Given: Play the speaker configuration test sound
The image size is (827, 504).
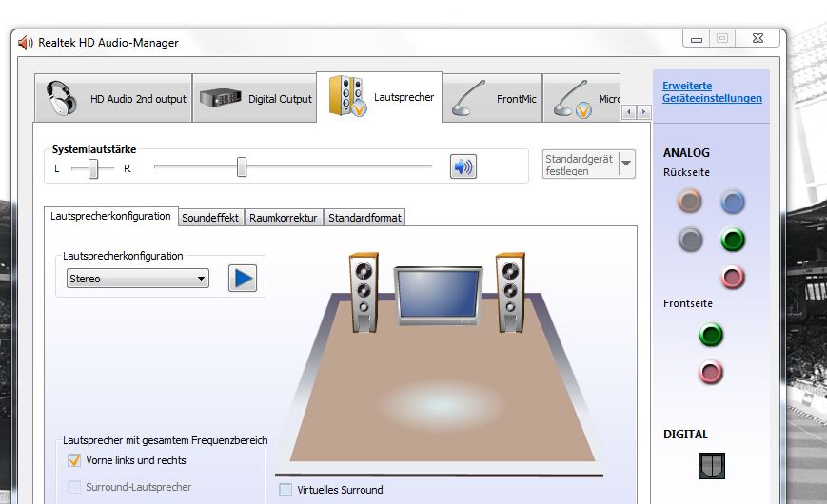Looking at the screenshot, I should (243, 278).
